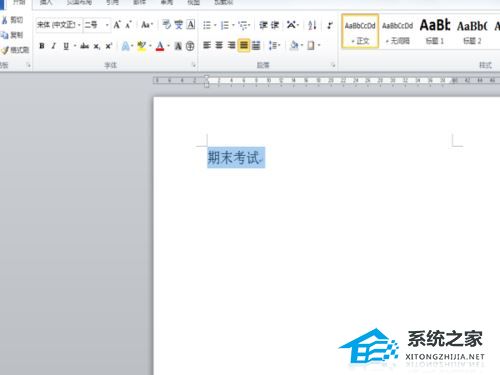The image size is (500, 375).
Task: Expand the shading paint bucket arrow
Action: [x=302, y=45]
